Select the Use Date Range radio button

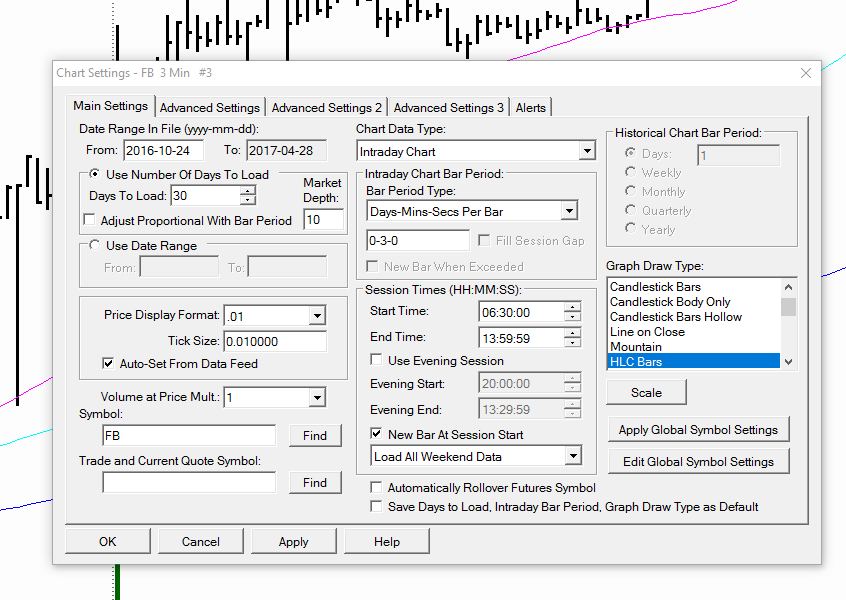coord(95,245)
